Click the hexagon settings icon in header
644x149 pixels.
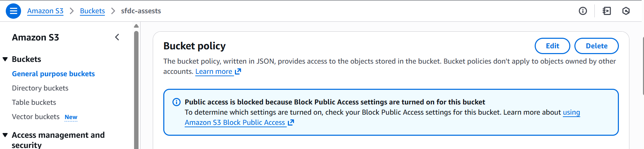tap(626, 11)
